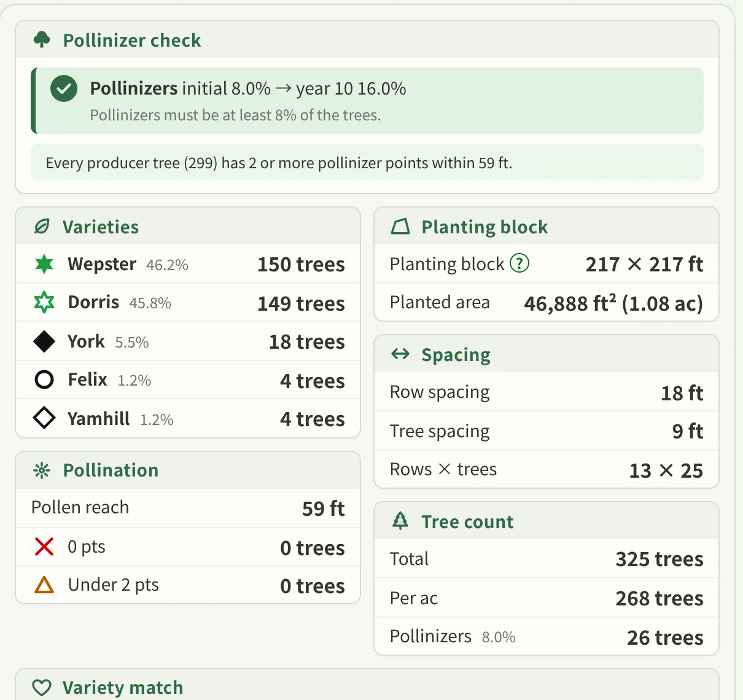
Task: Click the 13 × 25 rows by trees value
Action: pos(666,471)
